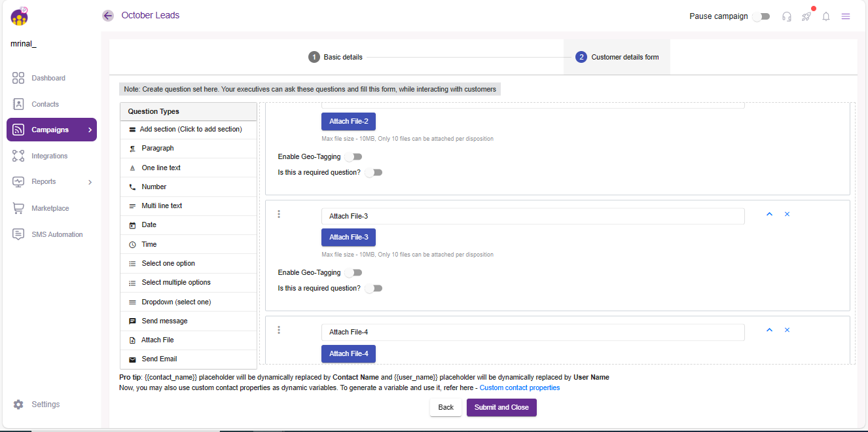Delete the Attach File-3 question with X

787,214
